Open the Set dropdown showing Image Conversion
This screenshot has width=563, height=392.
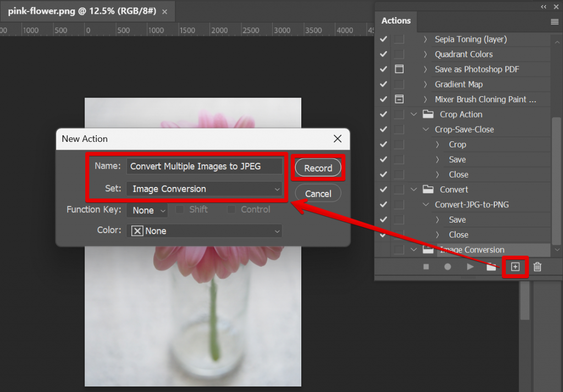pos(205,189)
